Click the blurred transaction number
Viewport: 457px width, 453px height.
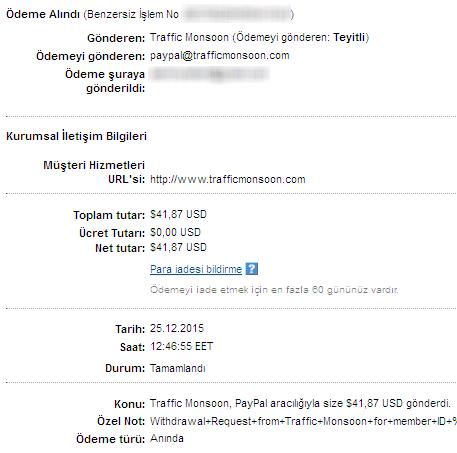point(237,14)
